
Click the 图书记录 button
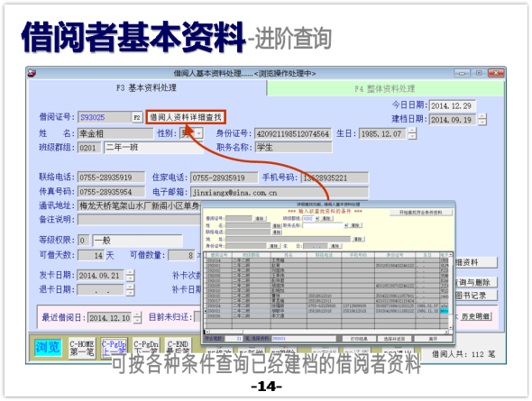(475, 296)
